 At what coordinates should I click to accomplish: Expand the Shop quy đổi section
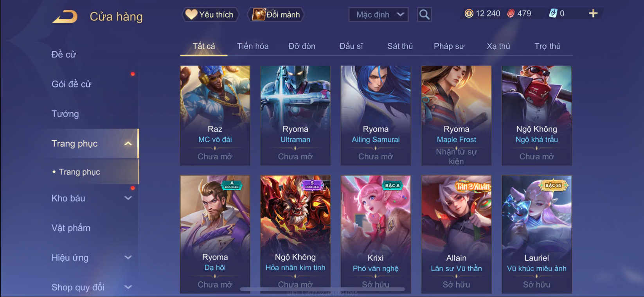click(128, 287)
